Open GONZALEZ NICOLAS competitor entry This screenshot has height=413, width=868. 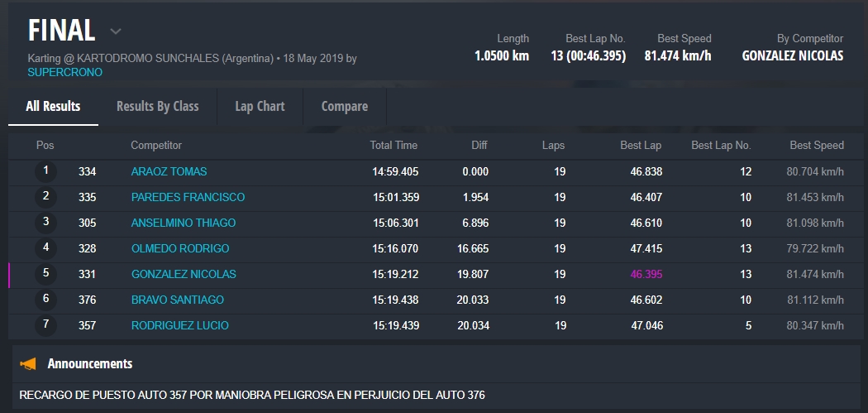coord(184,274)
